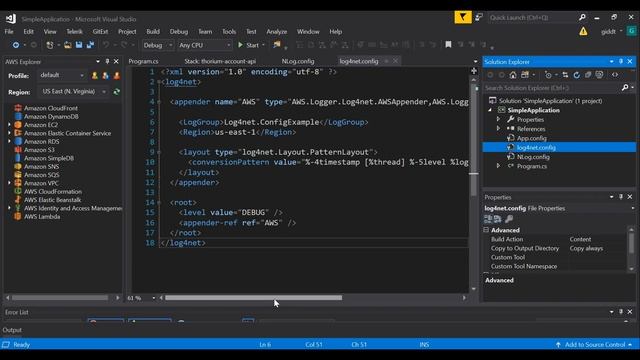640x360 pixels.
Task: Click the Categorized icon in Properties panel
Action: [x=488, y=219]
